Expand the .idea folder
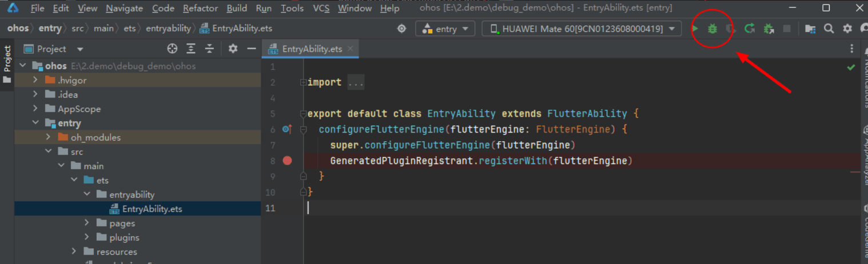The width and height of the screenshot is (868, 264). coord(35,94)
